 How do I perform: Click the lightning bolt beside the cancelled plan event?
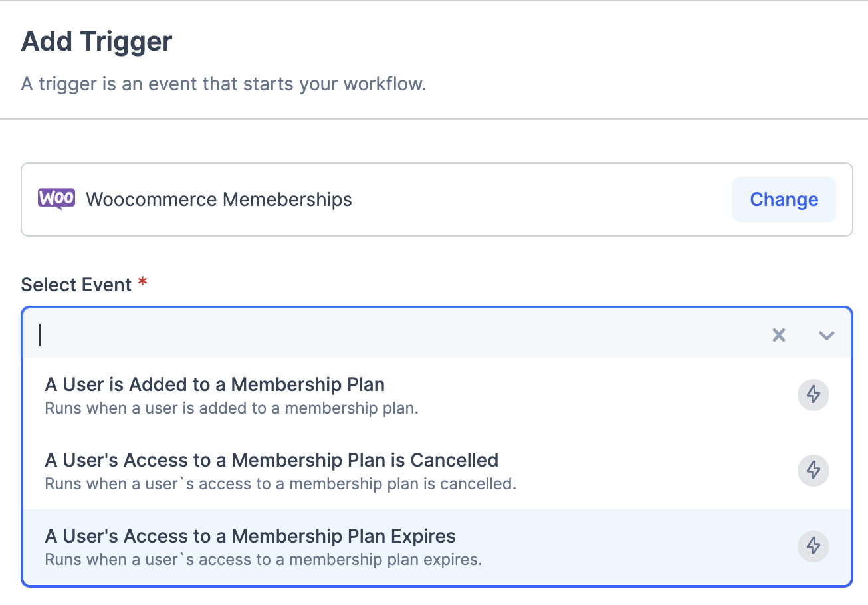pos(813,470)
